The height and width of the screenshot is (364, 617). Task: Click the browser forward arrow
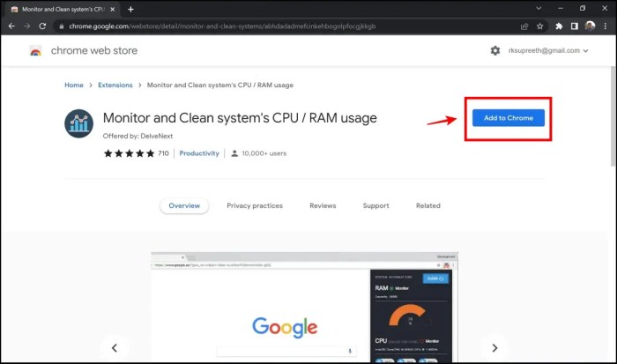(x=26, y=26)
